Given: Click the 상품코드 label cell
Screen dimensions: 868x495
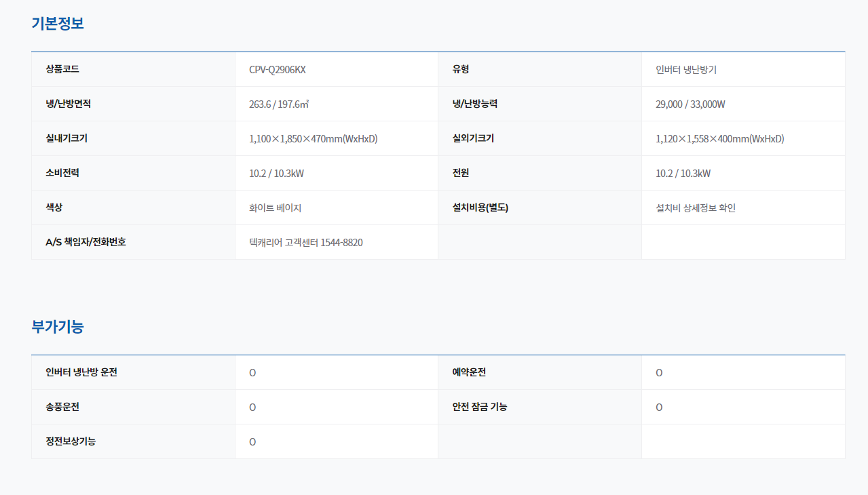Looking at the screenshot, I should pyautogui.click(x=62, y=69).
